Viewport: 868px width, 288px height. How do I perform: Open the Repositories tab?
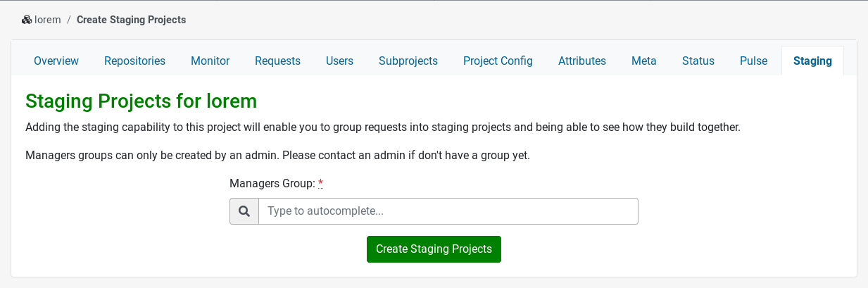click(134, 61)
